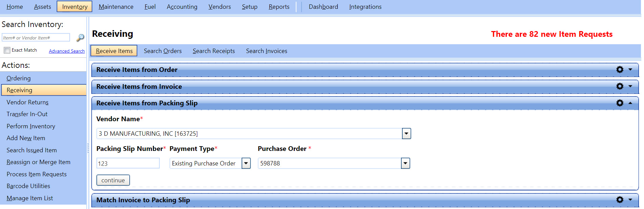Switch to the Search Orders tab
Image resolution: width=644 pixels, height=209 pixels.
[162, 51]
